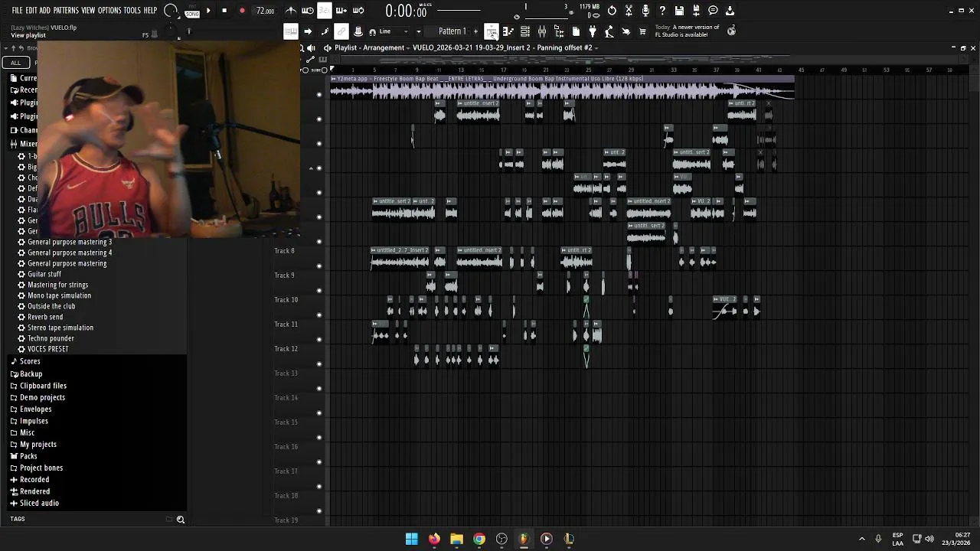The width and height of the screenshot is (980, 551).
Task: Click one-click recording microphone icon
Action: coord(645,11)
